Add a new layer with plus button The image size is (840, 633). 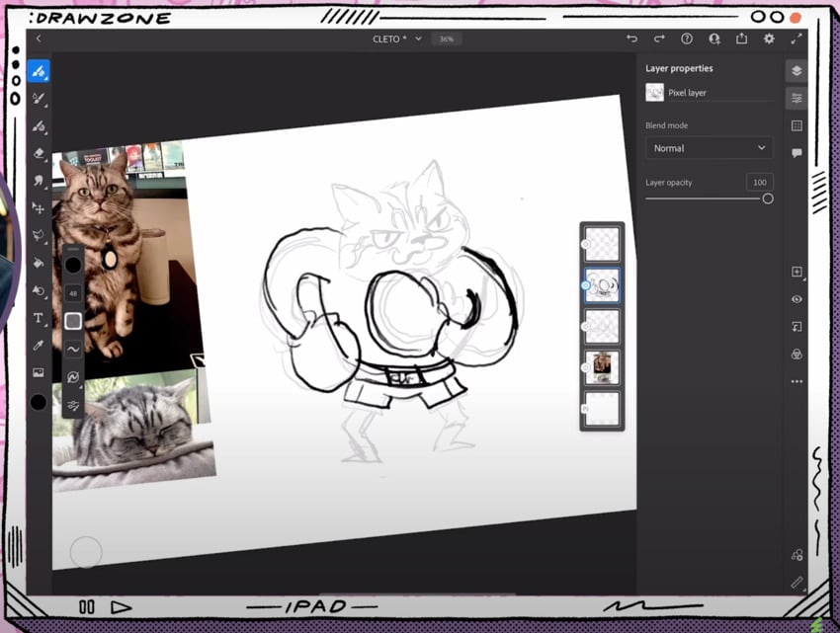click(x=797, y=272)
